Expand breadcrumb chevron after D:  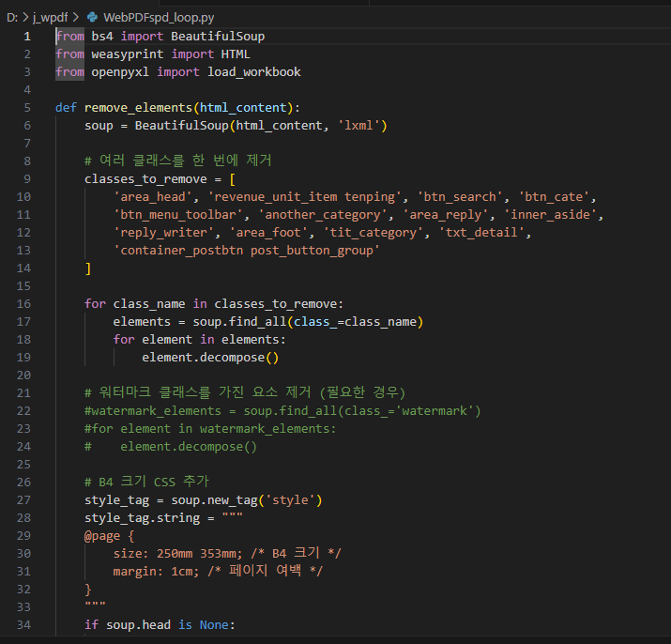click(x=25, y=17)
